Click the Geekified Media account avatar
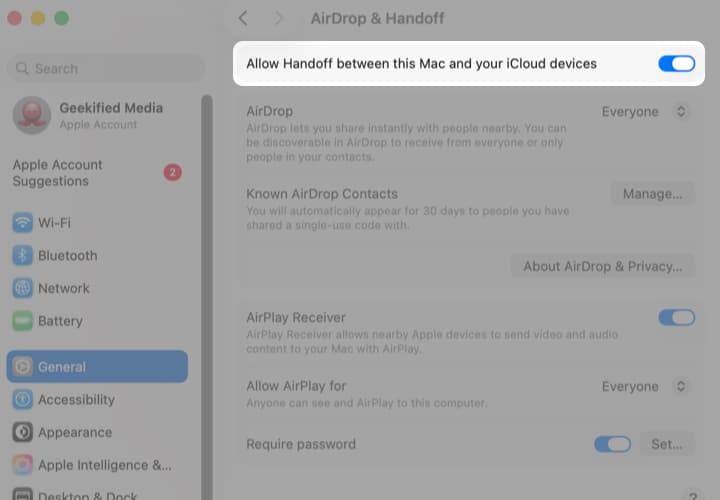 [x=32, y=115]
